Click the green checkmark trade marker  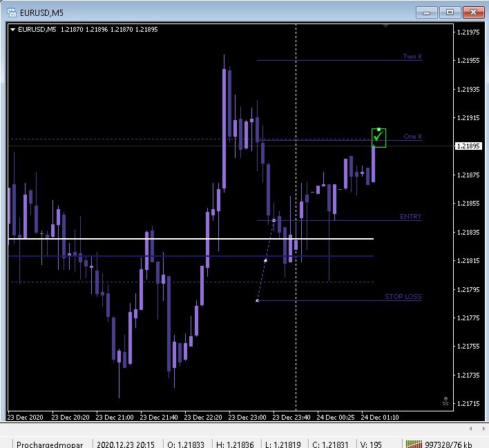coord(378,137)
